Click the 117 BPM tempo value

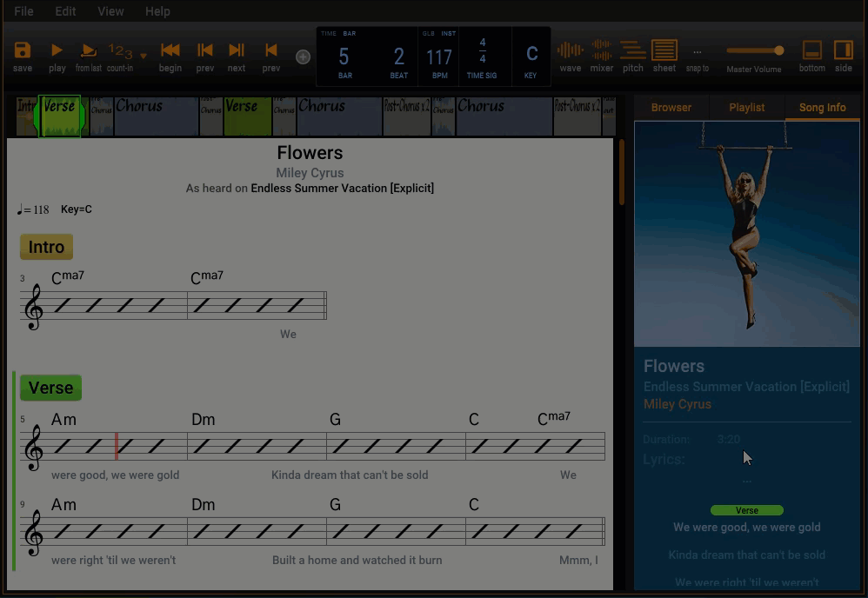click(x=439, y=57)
